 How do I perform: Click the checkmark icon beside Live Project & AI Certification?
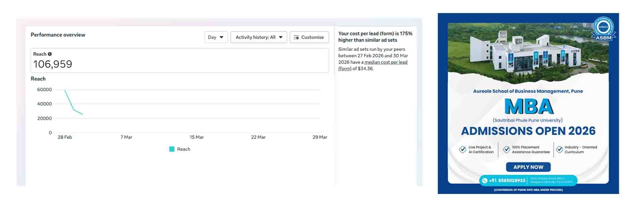click(463, 149)
